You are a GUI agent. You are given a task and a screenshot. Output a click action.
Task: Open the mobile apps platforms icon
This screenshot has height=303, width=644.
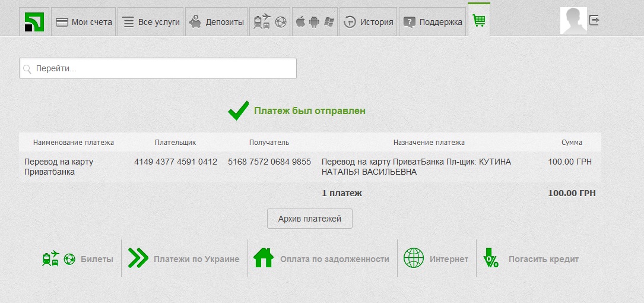315,22
